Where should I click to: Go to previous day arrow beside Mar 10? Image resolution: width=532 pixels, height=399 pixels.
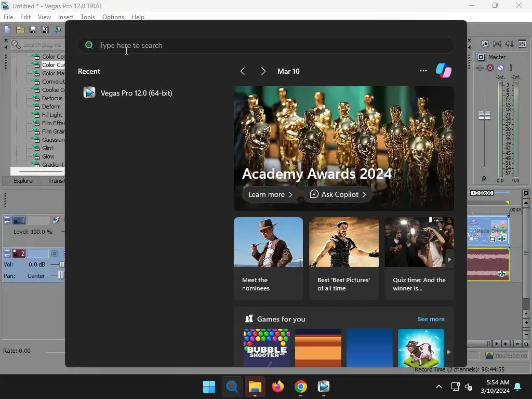243,71
